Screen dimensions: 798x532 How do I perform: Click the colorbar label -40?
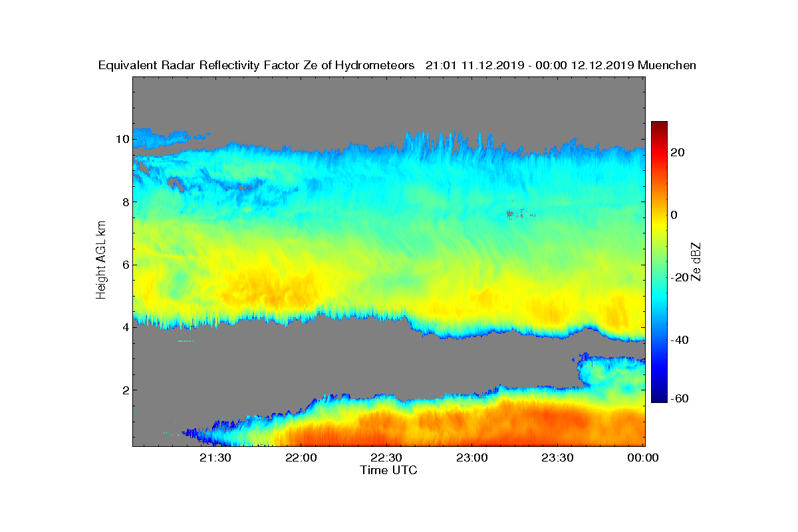point(678,340)
